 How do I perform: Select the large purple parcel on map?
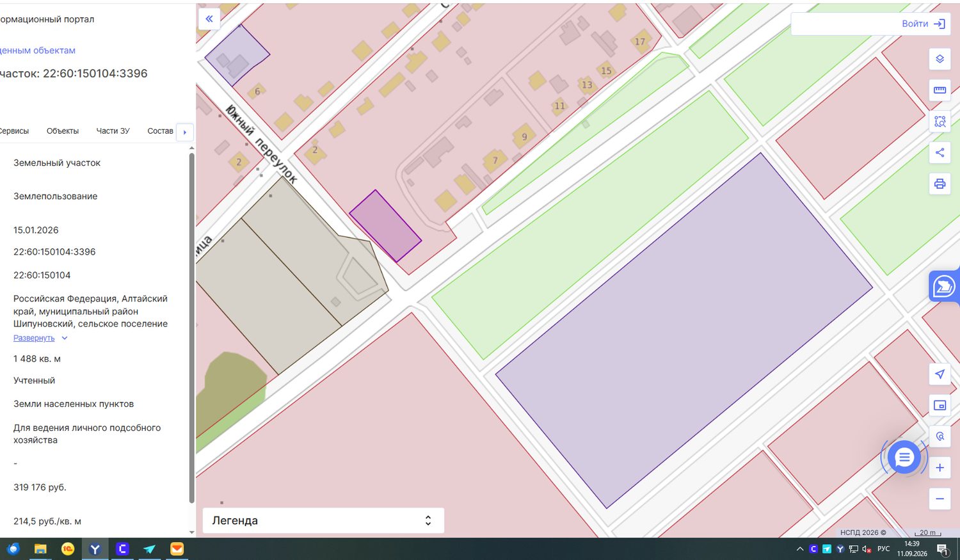[684, 330]
